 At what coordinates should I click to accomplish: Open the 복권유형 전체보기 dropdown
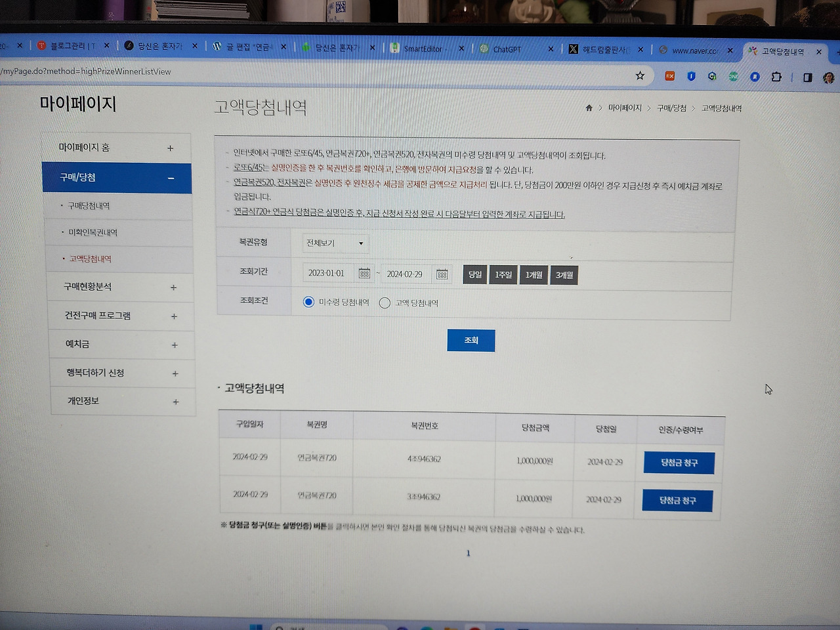coord(335,243)
